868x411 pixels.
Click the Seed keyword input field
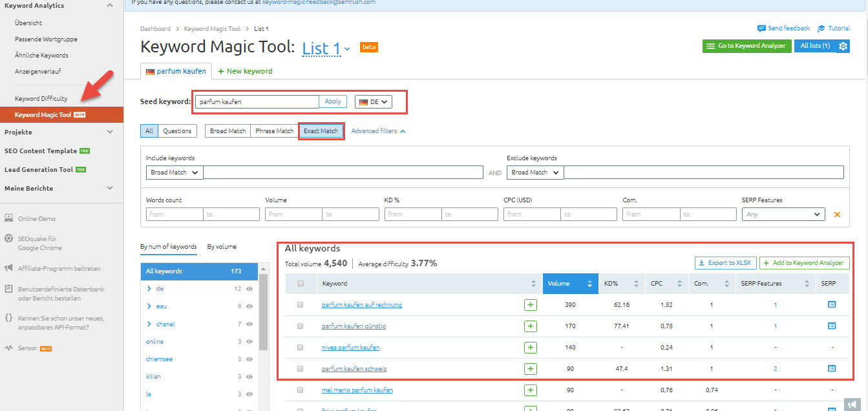pyautogui.click(x=257, y=101)
